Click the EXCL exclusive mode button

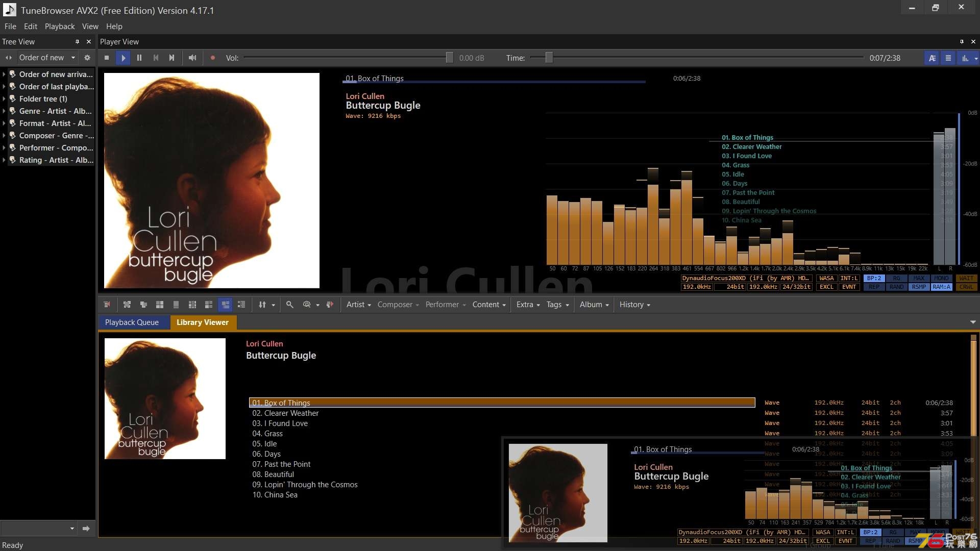coord(826,287)
